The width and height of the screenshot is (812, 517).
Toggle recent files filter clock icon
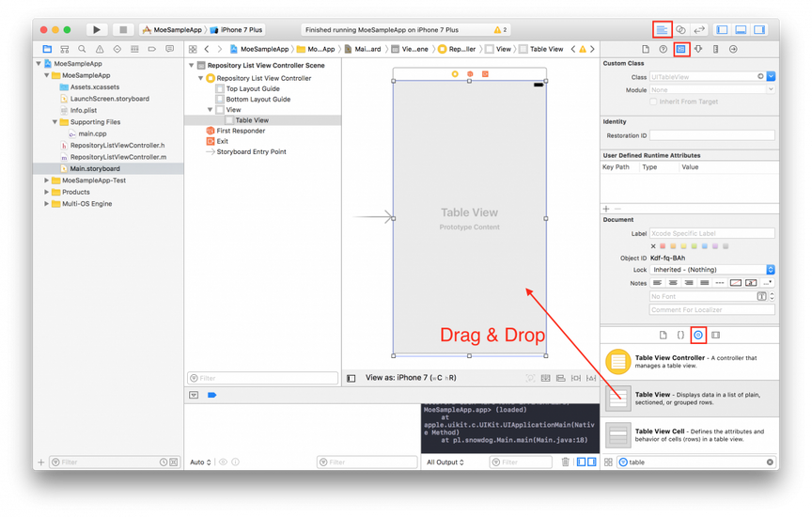pos(164,462)
